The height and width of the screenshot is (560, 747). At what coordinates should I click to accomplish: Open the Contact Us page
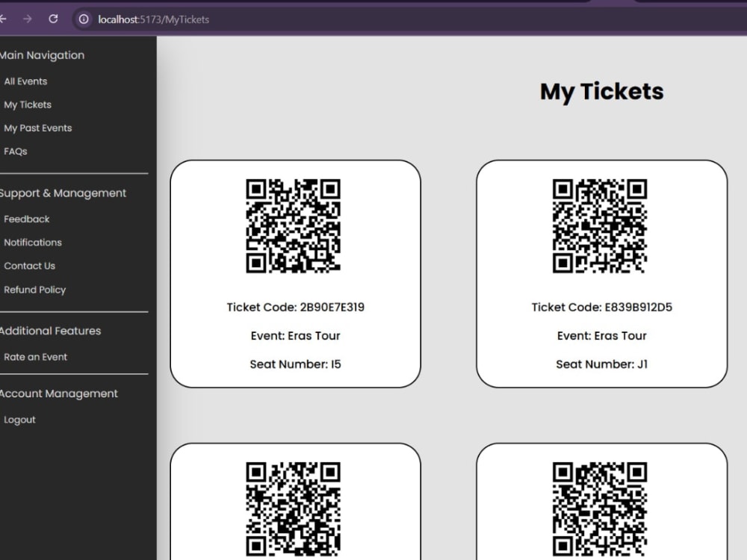(30, 266)
